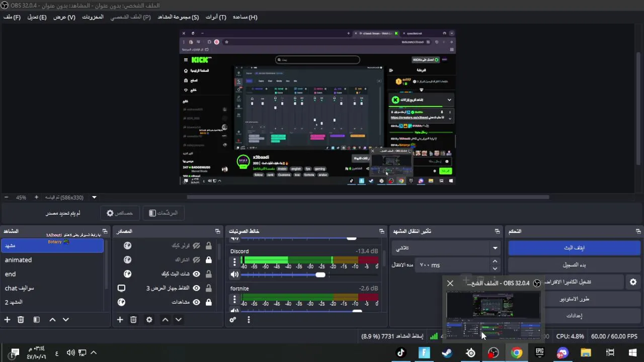The width and height of the screenshot is (644, 362).
Task: Open Settings (إعدادات) button
Action: click(574, 316)
